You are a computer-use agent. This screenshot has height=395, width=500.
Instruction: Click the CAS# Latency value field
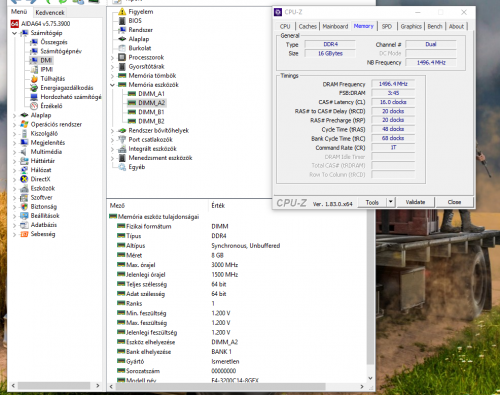(x=393, y=102)
